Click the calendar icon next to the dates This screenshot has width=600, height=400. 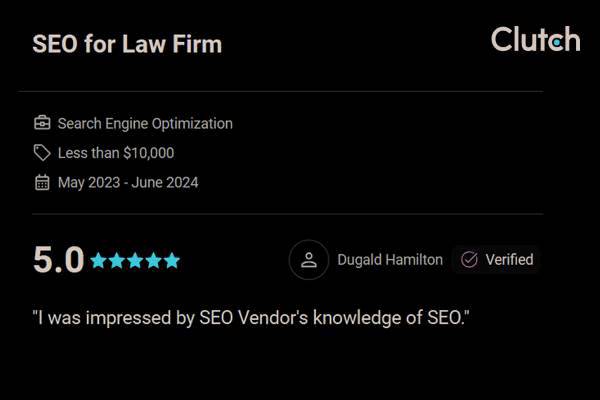click(42, 182)
